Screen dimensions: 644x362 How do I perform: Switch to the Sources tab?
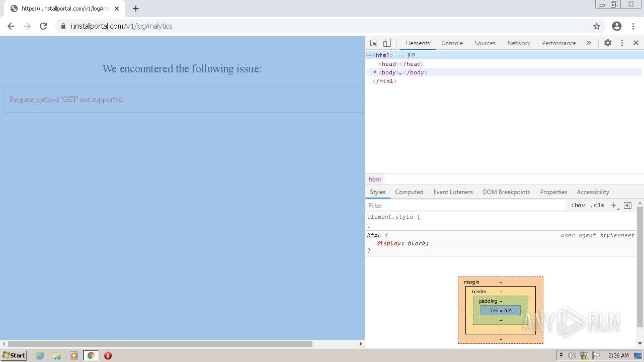coord(485,43)
